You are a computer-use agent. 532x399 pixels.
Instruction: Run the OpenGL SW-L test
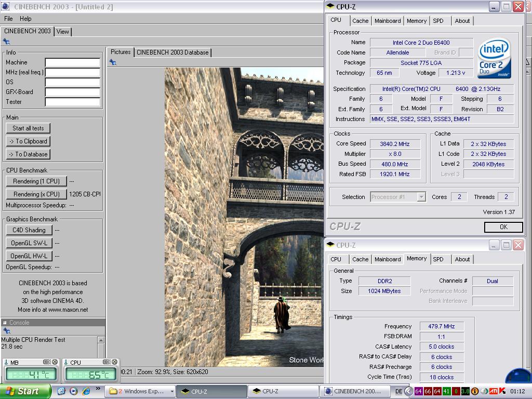(x=29, y=243)
